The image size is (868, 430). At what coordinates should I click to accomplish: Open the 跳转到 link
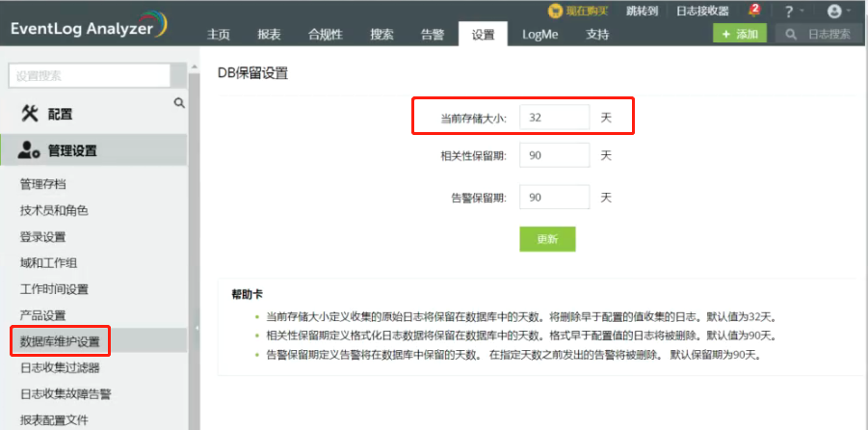(x=642, y=11)
